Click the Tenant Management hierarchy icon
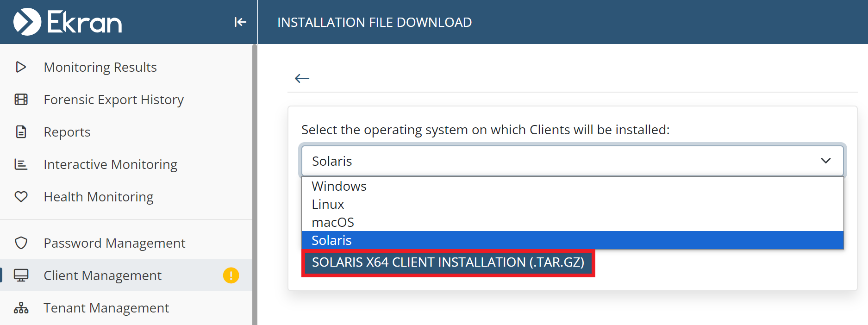This screenshot has height=325, width=868. (21, 308)
